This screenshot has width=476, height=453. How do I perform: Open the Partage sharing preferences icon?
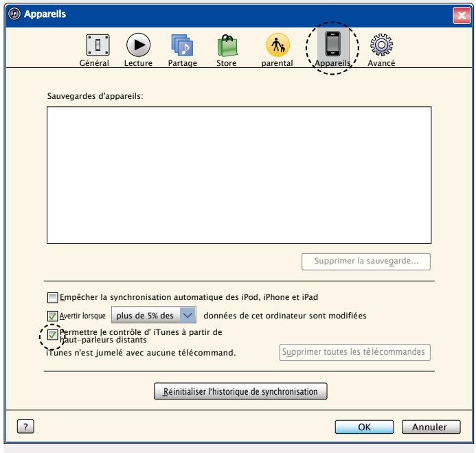(x=182, y=45)
